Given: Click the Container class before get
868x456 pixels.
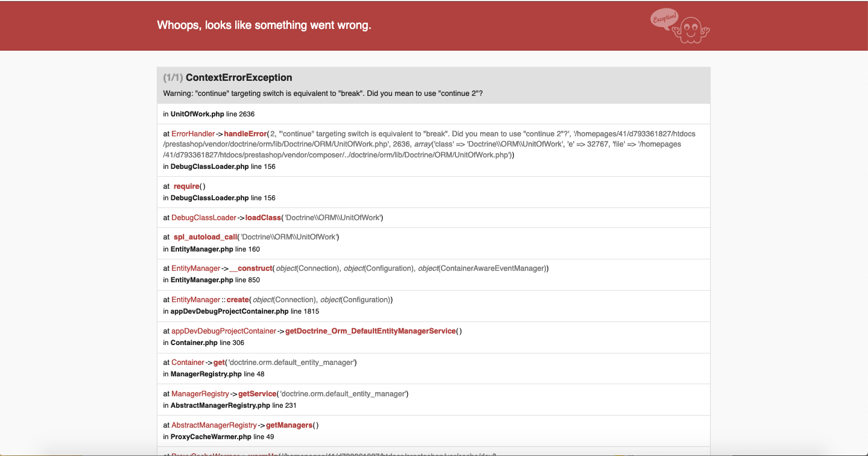Looking at the screenshot, I should coord(188,363).
